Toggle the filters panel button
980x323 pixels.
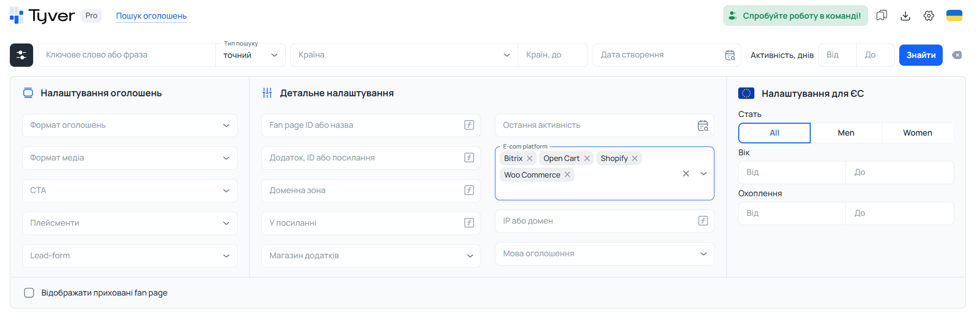click(x=21, y=55)
